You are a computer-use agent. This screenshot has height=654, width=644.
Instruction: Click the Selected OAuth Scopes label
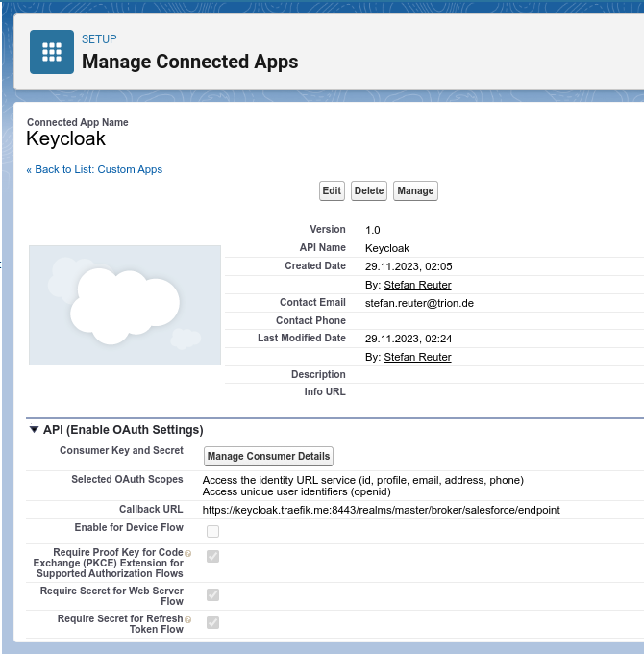(127, 479)
